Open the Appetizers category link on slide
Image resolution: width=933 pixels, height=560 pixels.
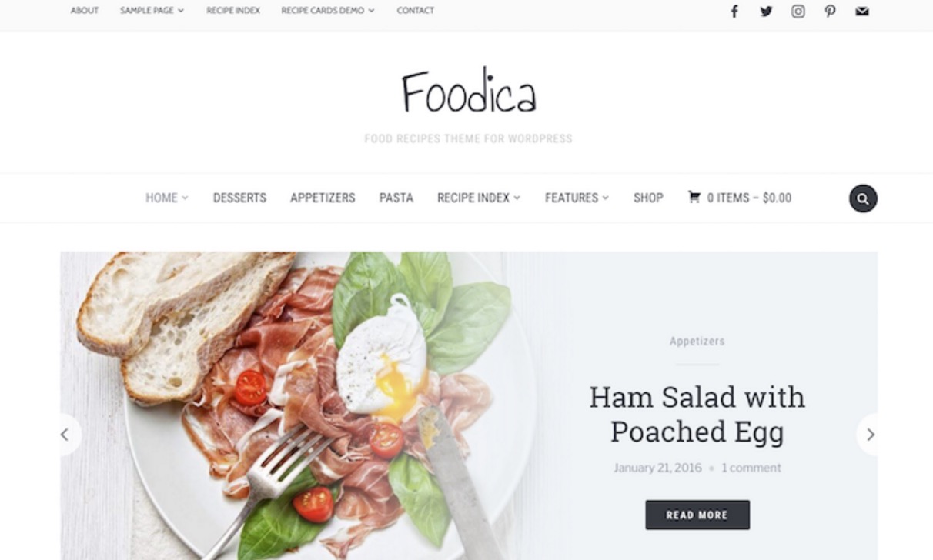(697, 341)
